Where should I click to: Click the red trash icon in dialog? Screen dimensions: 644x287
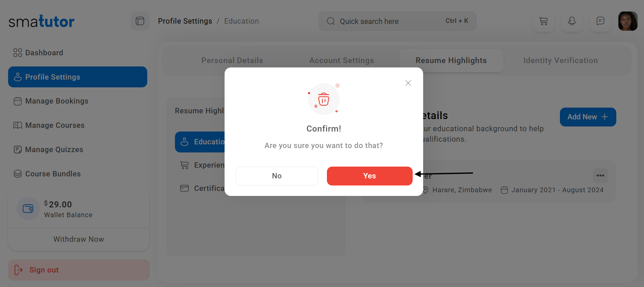(x=324, y=99)
